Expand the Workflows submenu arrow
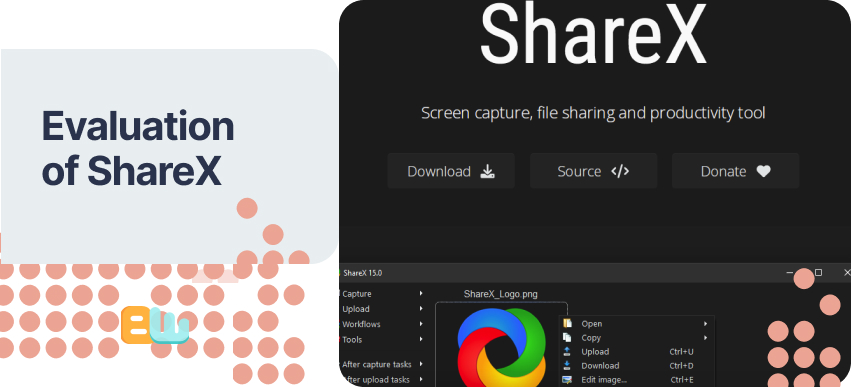Screen dimensions: 852x387 tap(421, 324)
